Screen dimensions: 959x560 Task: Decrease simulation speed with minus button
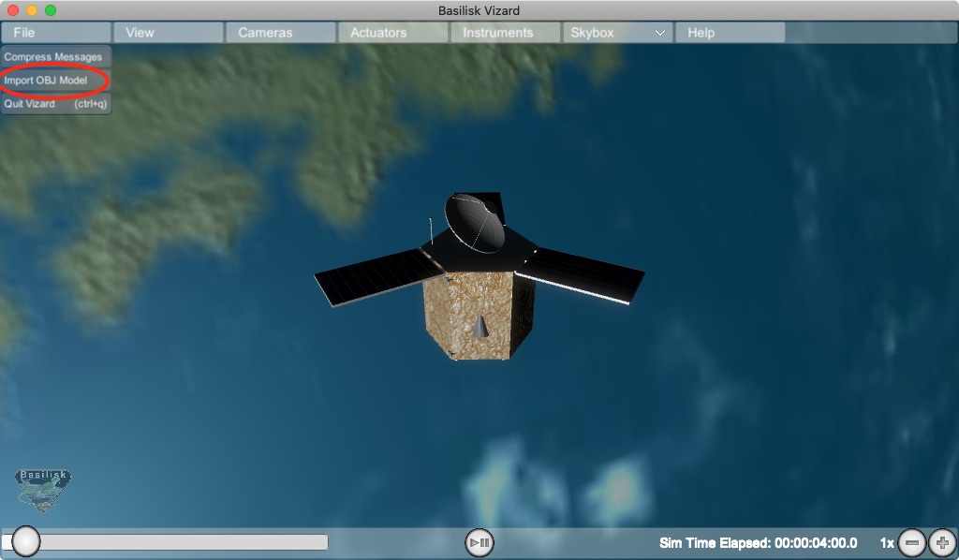tap(912, 542)
